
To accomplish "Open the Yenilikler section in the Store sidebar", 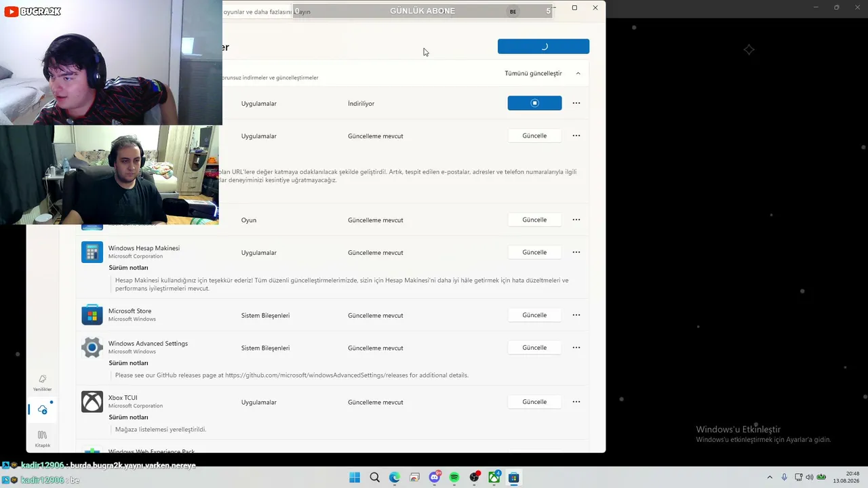I will pos(42,382).
